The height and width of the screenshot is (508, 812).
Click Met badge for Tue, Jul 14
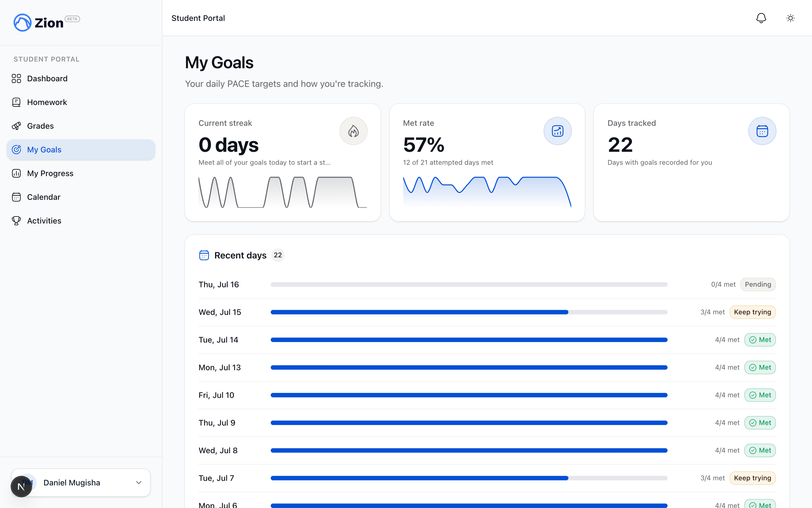[760, 340]
